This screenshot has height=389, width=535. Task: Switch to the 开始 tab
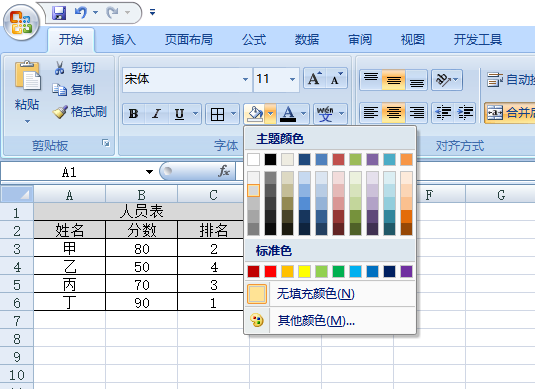(x=71, y=40)
